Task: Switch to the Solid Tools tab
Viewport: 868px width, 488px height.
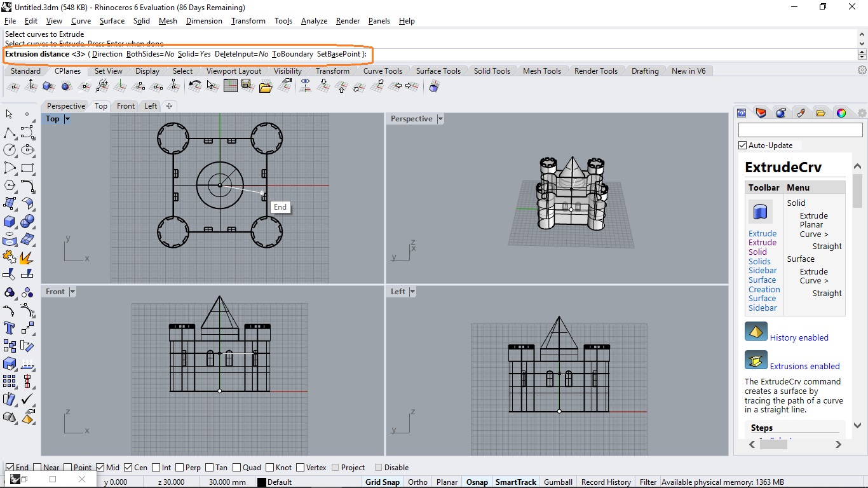Action: click(x=491, y=71)
